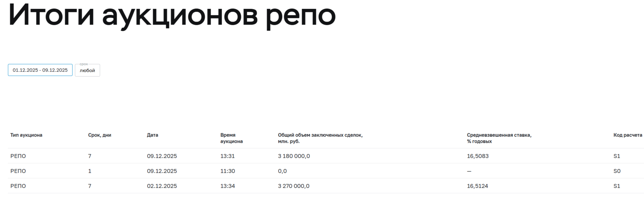Click the Время аукциона column header
644x200 pixels.
click(x=231, y=138)
